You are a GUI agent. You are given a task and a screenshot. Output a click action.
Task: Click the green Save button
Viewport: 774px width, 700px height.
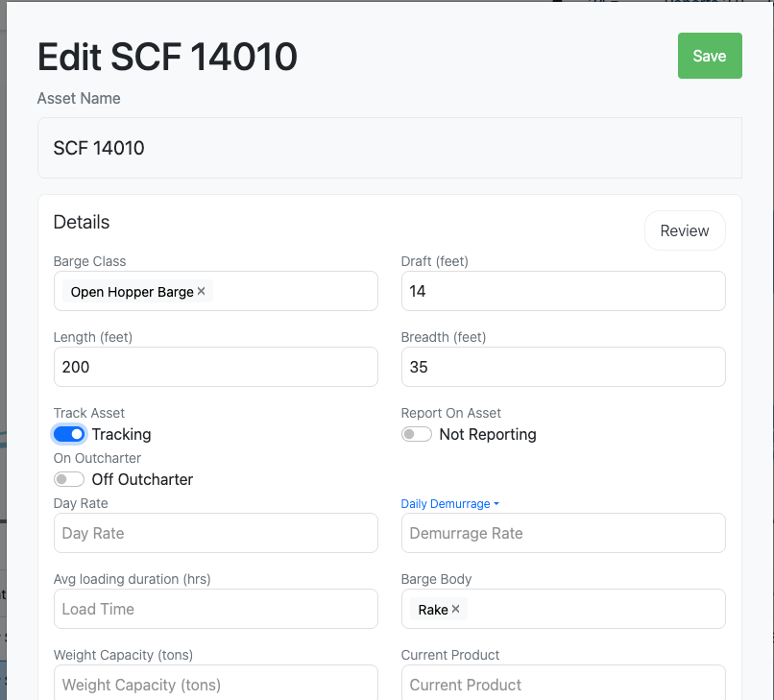[710, 56]
